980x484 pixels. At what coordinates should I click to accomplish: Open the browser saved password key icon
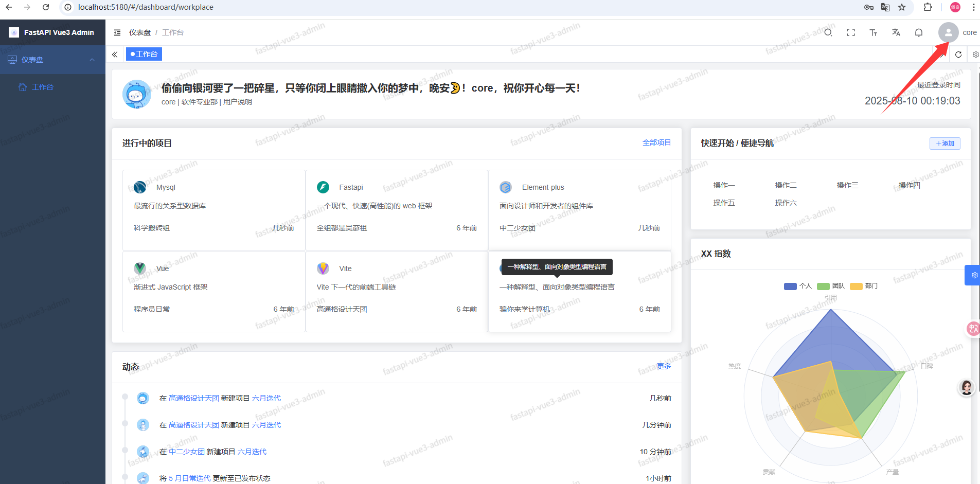(x=869, y=7)
